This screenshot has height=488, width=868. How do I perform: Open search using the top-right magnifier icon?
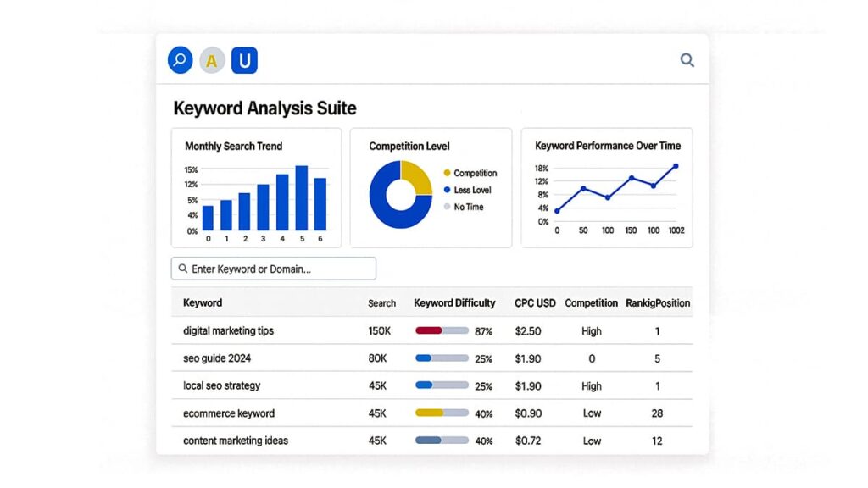(687, 60)
